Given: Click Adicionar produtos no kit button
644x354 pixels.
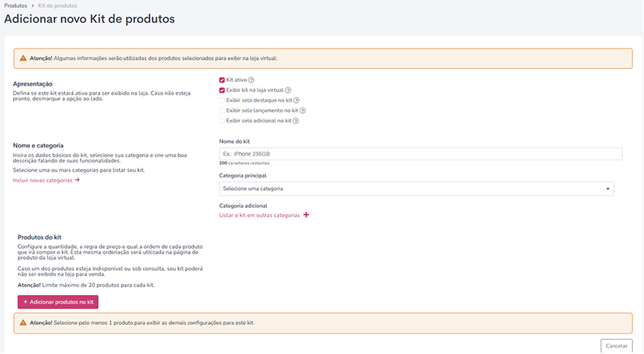Looking at the screenshot, I should click(x=58, y=301).
